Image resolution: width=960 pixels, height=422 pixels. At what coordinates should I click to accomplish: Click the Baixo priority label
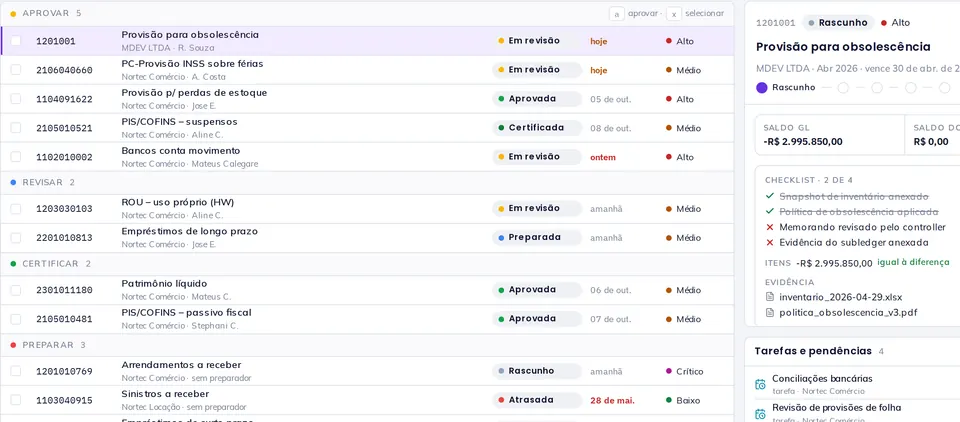click(688, 401)
